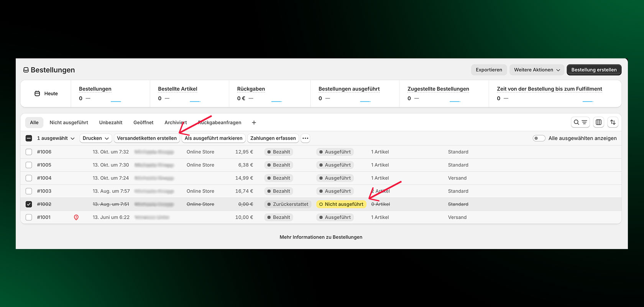Click the red risk warning icon on #1001
Screen dimensions: 644x307
point(76,217)
